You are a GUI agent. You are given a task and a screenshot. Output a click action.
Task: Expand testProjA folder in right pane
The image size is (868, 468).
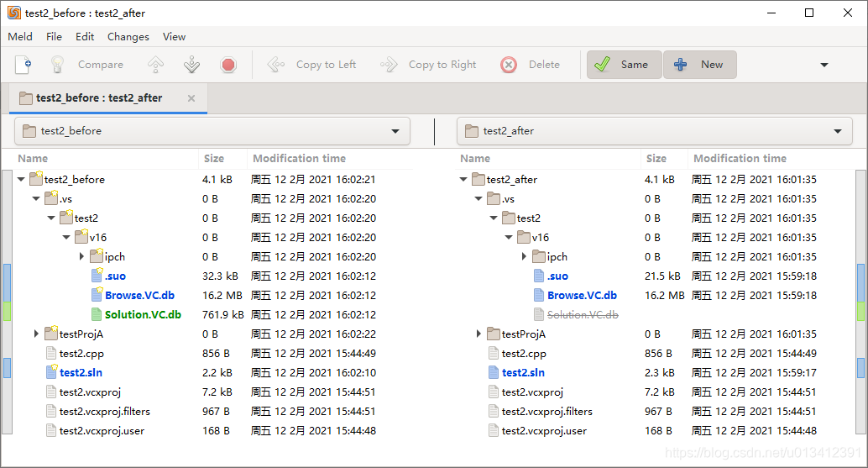pyautogui.click(x=478, y=334)
